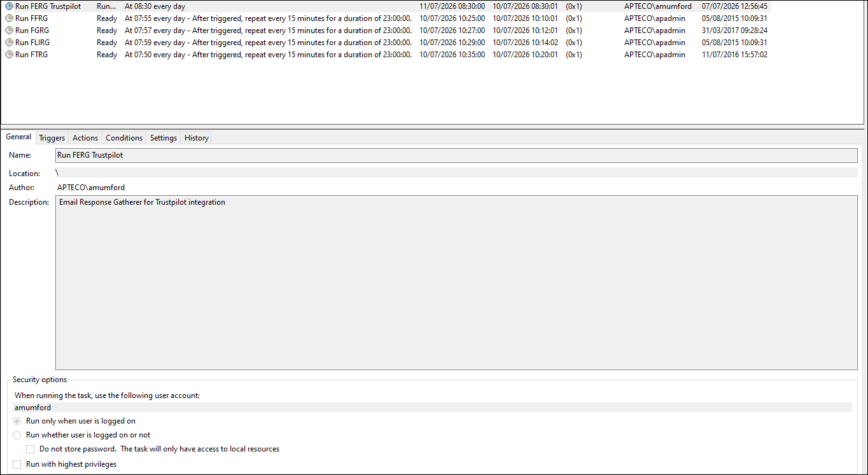Click created date 31/03/2017 09:28:24
This screenshot has height=475, width=868.
tap(734, 31)
